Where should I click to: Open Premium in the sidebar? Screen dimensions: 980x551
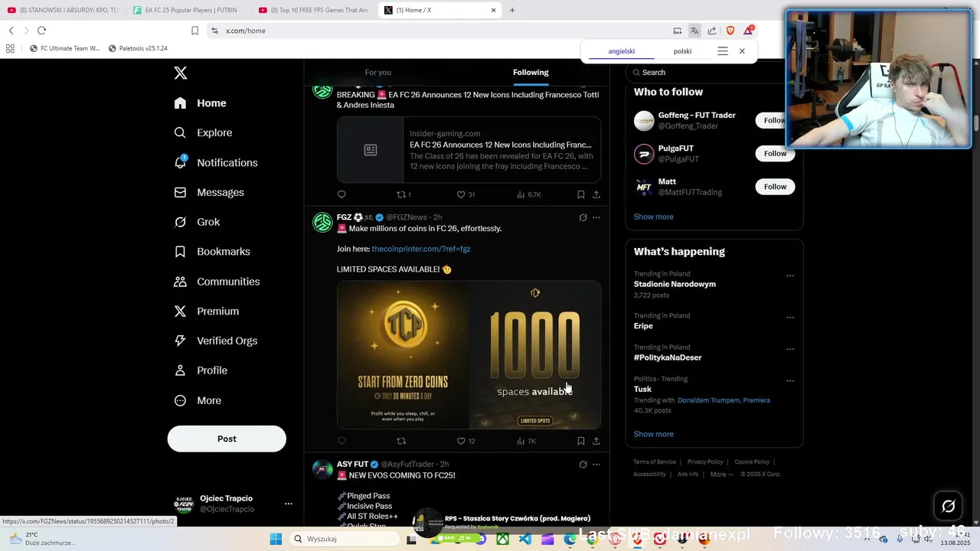coord(206,311)
